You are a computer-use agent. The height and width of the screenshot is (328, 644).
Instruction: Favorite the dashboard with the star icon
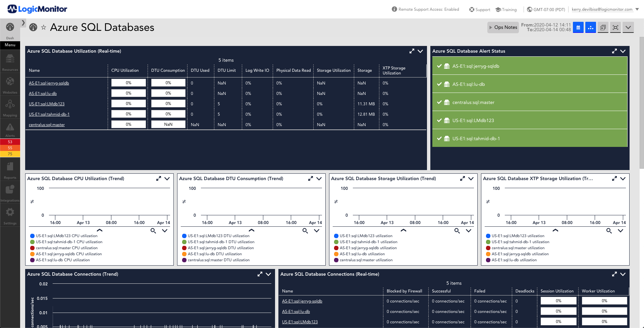44,27
